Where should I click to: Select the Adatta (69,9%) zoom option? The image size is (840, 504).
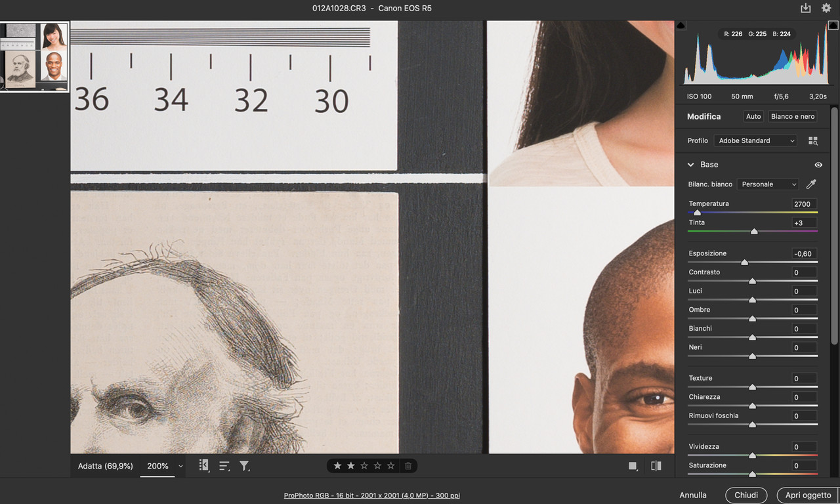click(105, 466)
